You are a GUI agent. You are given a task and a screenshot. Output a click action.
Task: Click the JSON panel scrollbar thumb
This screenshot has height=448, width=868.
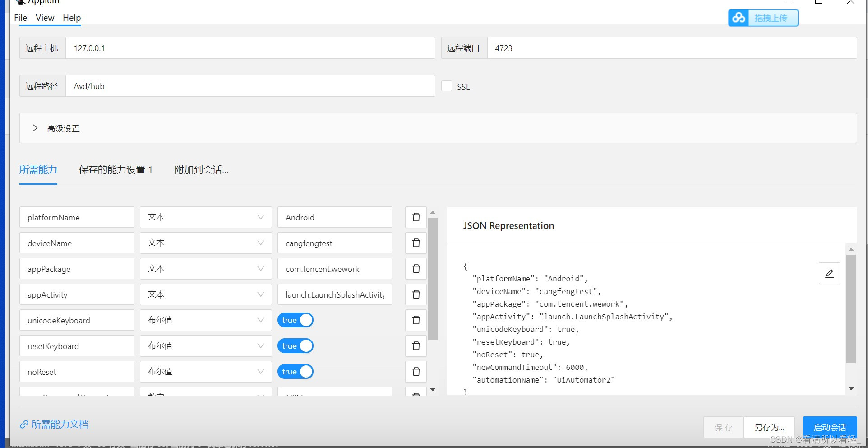click(x=851, y=309)
